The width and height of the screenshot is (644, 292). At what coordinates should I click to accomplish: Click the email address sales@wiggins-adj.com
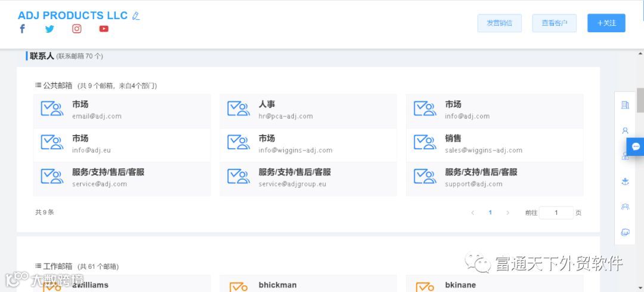point(484,150)
